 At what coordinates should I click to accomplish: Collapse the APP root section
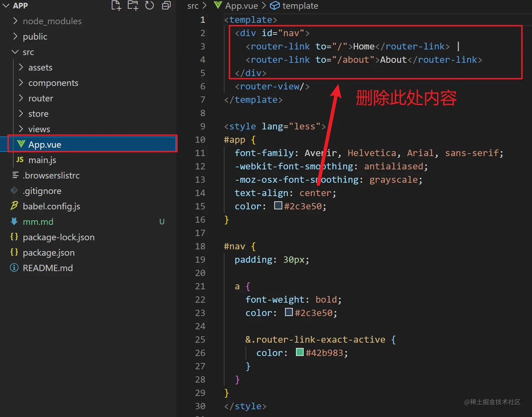[6, 6]
